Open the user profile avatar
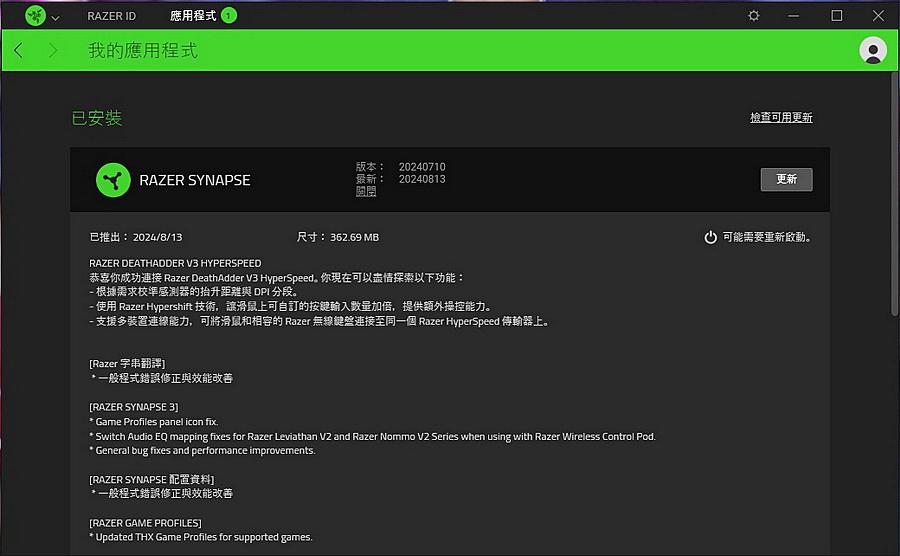The height and width of the screenshot is (556, 900). point(872,50)
